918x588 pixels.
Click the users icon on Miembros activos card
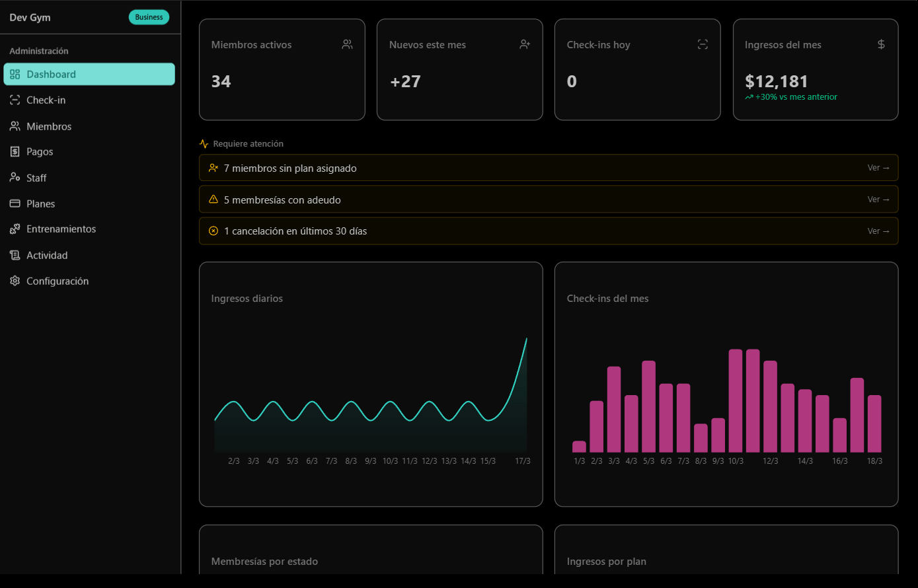tap(347, 44)
